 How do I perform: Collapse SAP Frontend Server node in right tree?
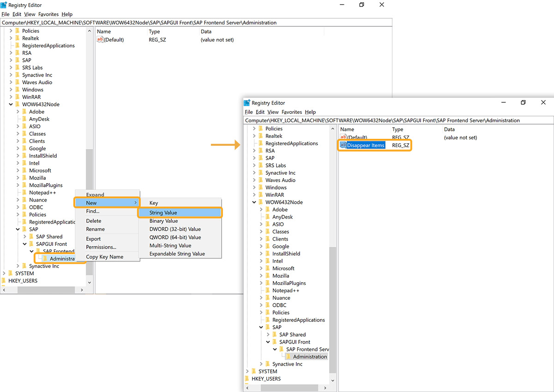tap(275, 349)
